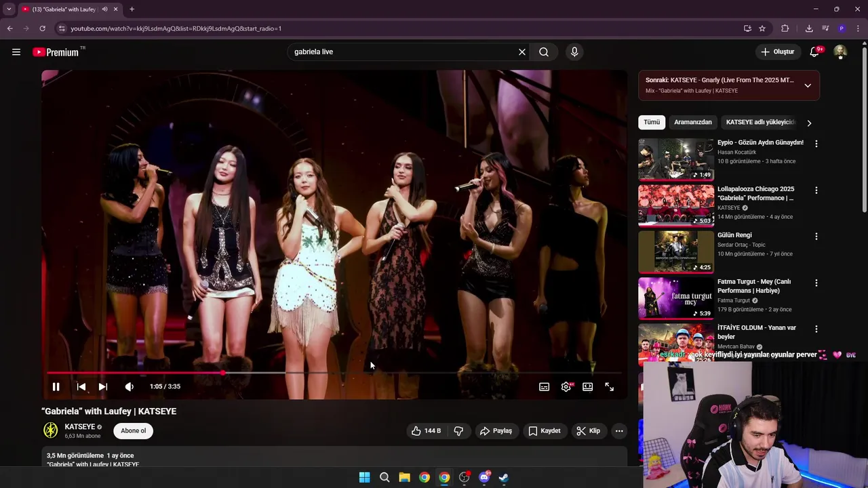
Task: Open File Explorer from taskbar
Action: (404, 477)
